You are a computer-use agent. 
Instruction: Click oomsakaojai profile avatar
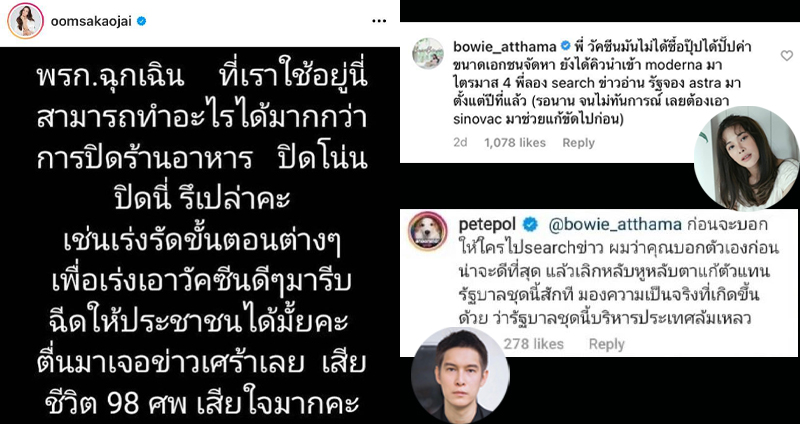tap(25, 20)
